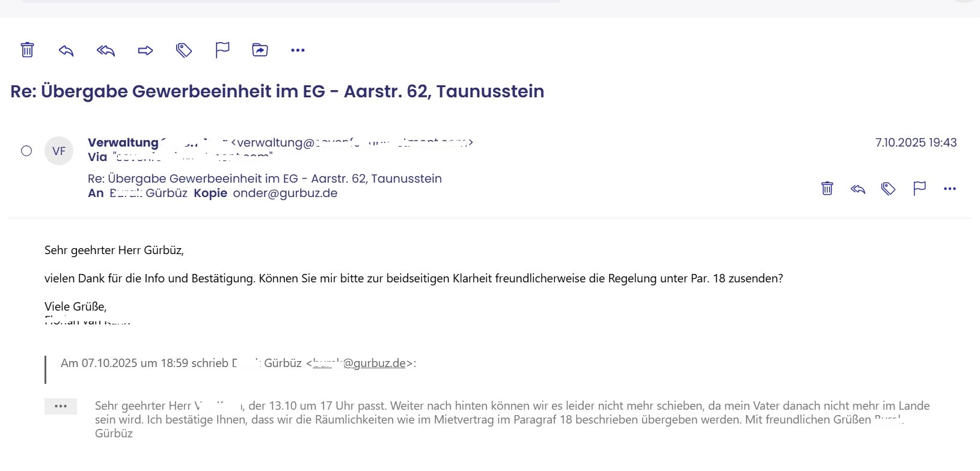Image resolution: width=980 pixels, height=471 pixels.
Task: Click the Kopie address onder@gurbuz.de
Action: pos(285,193)
